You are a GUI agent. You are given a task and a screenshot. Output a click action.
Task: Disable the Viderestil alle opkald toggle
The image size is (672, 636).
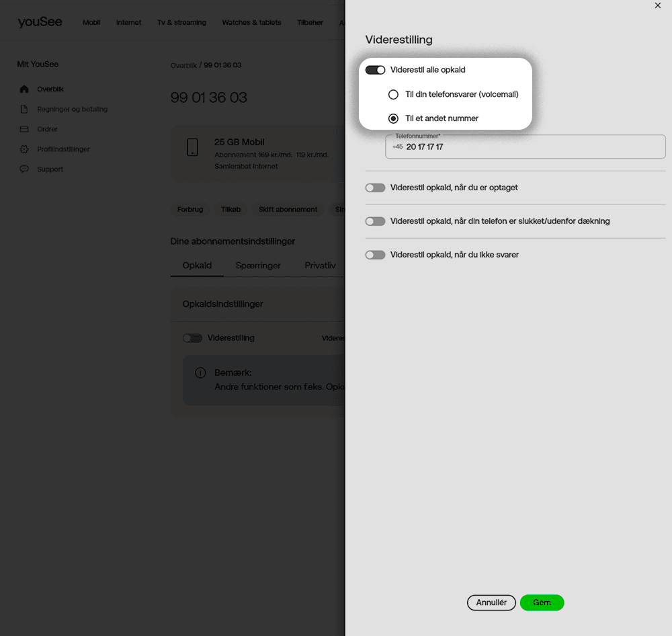(x=375, y=70)
